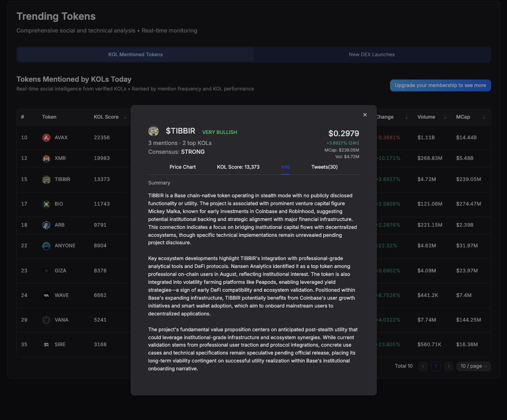Image resolution: width=507 pixels, height=420 pixels.
Task: Click the WAVE token name
Action: click(x=62, y=295)
